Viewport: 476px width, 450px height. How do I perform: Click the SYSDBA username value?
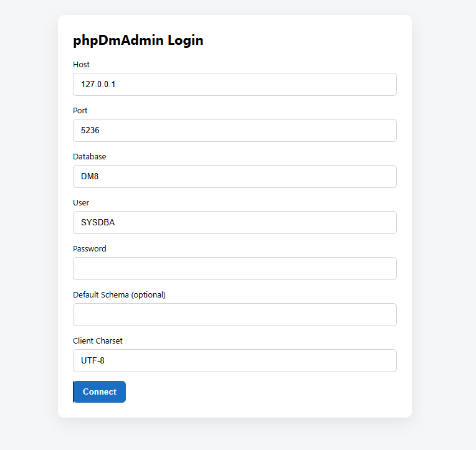(x=98, y=223)
